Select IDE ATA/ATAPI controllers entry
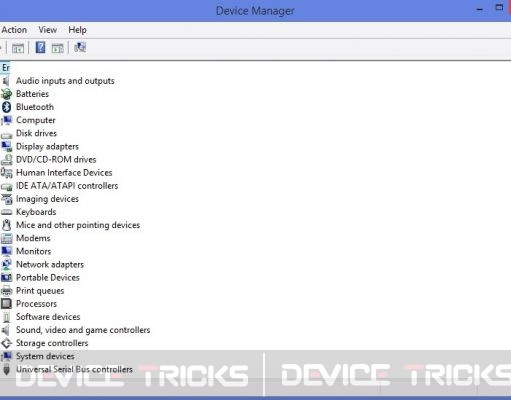The width and height of the screenshot is (511, 400). click(x=67, y=186)
